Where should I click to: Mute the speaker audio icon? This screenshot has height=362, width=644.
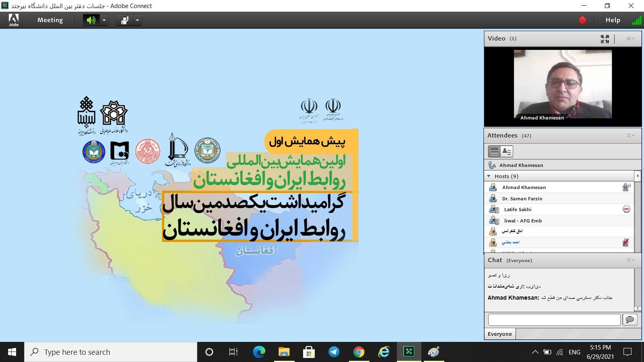(x=91, y=20)
